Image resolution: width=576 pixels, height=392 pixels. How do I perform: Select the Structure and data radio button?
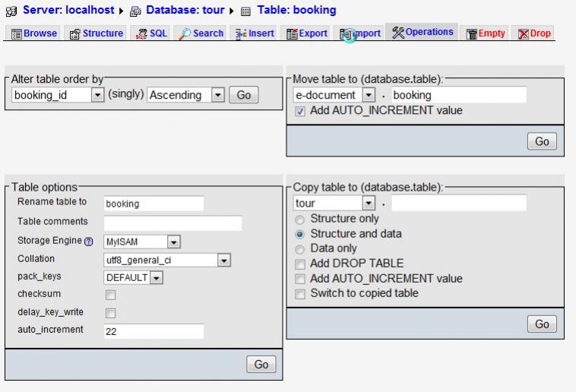tap(300, 235)
